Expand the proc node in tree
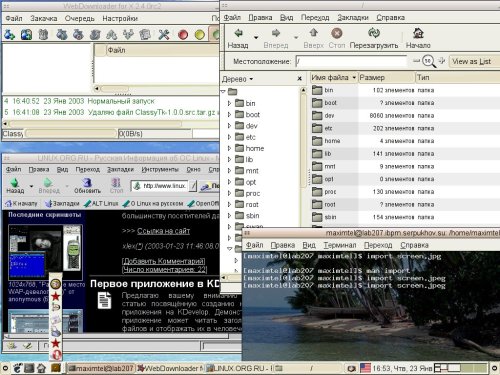 pos(229,193)
